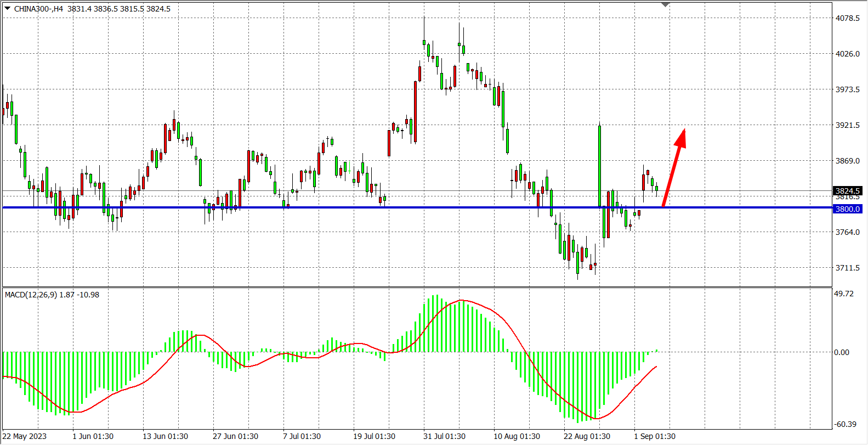Click the CHINA300-,H4 chart title text
Image resolution: width=868 pixels, height=445 pixels.
(38, 9)
